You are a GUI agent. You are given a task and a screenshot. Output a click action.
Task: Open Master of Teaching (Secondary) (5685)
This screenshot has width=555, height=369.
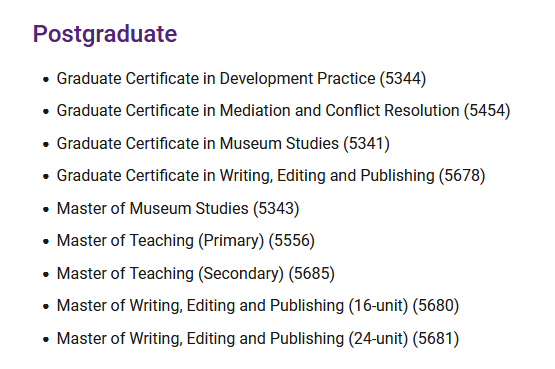click(x=195, y=273)
